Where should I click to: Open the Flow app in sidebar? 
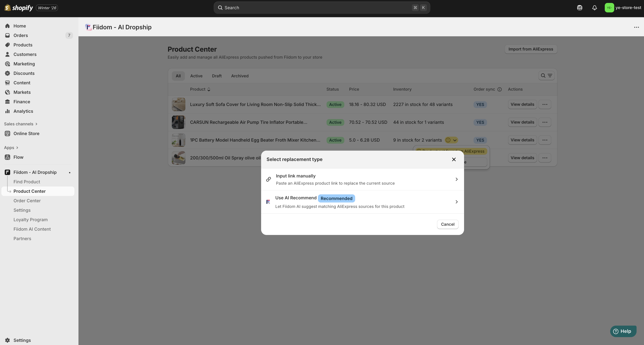tap(18, 157)
